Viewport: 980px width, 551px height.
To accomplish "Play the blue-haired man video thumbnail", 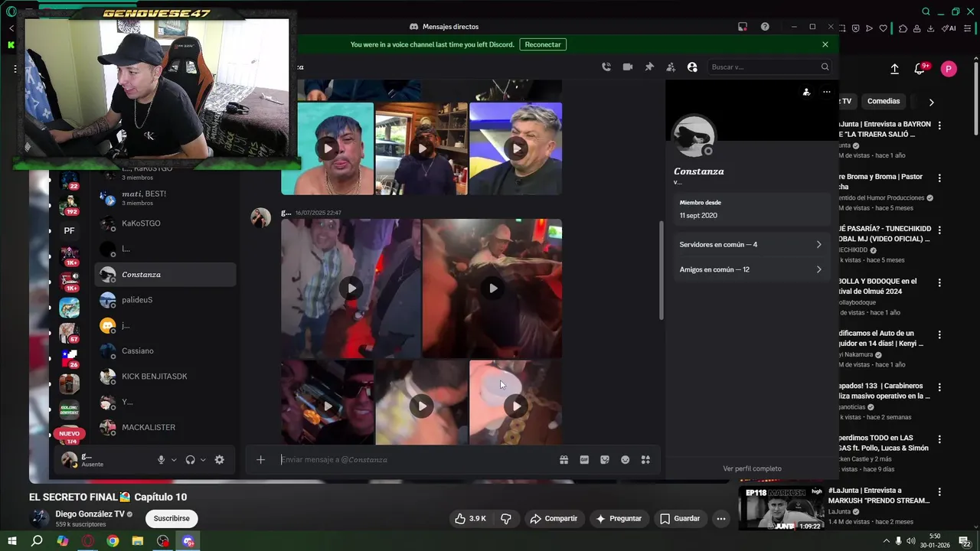I will pyautogui.click(x=328, y=148).
